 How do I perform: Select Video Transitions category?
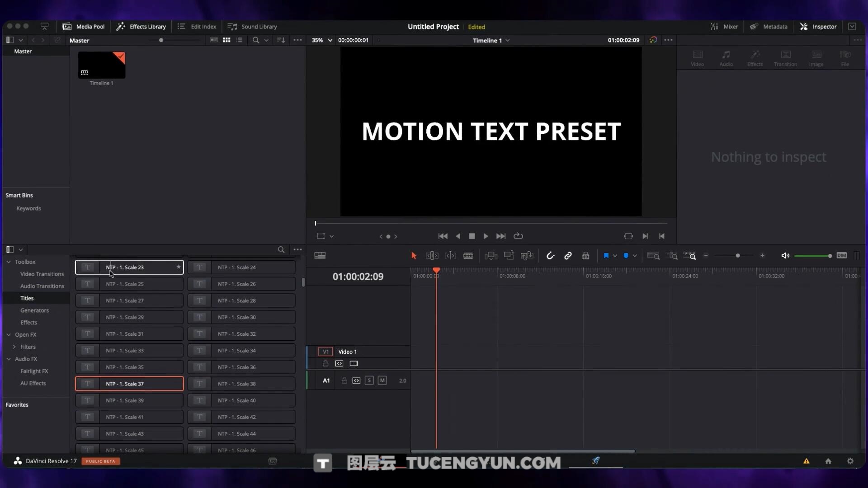click(42, 274)
